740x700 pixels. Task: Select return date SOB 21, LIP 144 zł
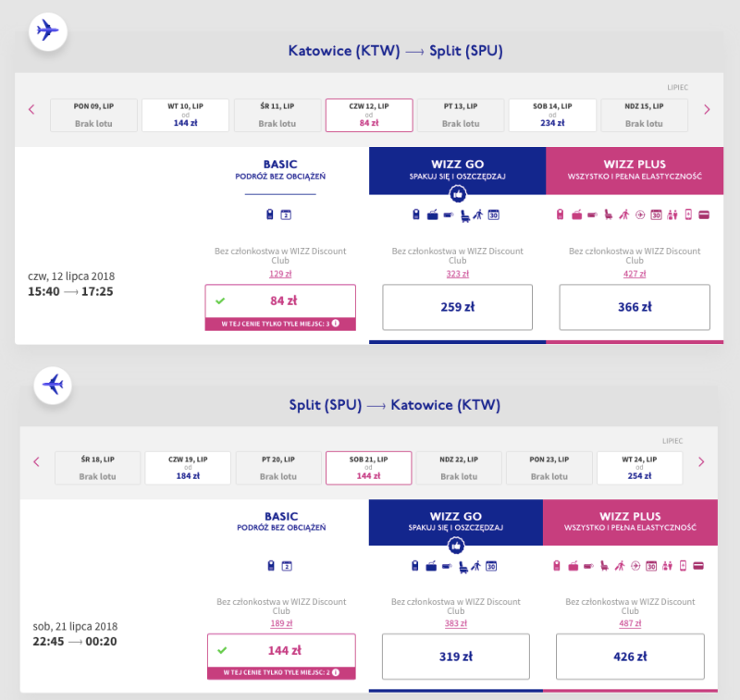click(368, 468)
